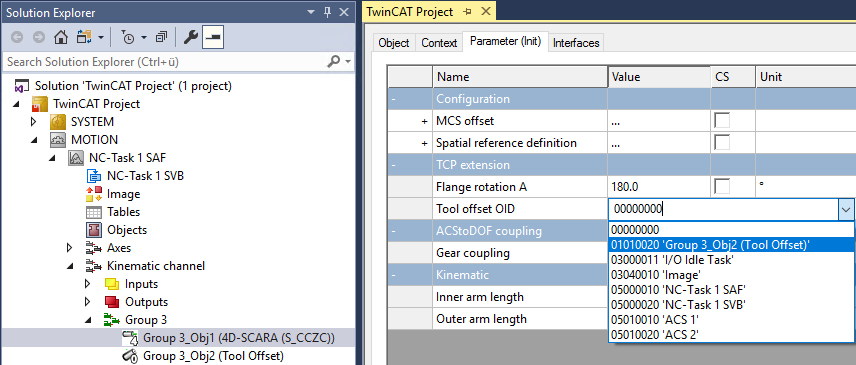
Task: Switch to the Interfaces tab
Action: (x=576, y=43)
